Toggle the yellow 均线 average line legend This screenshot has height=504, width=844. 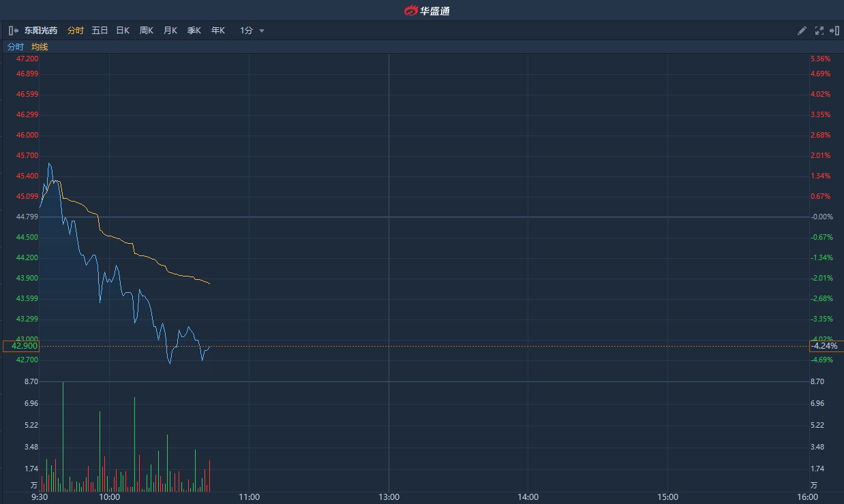coord(40,47)
